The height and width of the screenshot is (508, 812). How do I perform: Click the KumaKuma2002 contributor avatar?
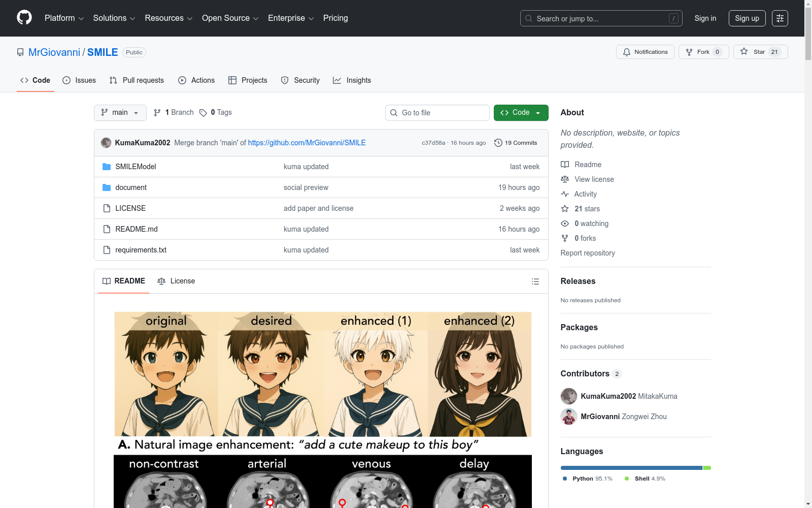pos(569,396)
